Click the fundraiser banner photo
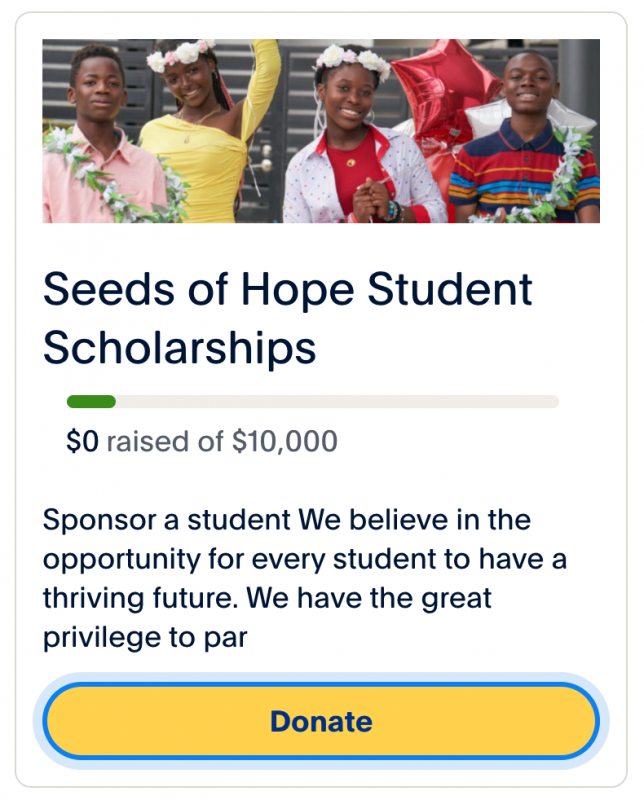Viewport: 644px width, 800px height. [x=321, y=131]
